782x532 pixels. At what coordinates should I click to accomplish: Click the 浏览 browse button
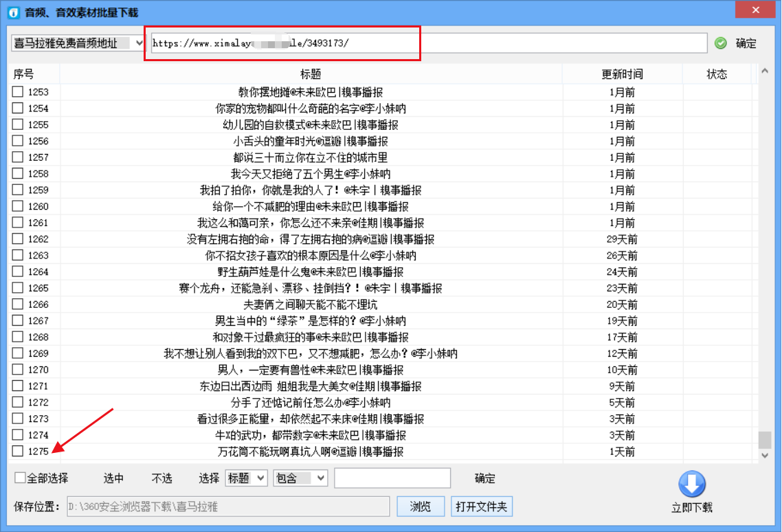[421, 507]
